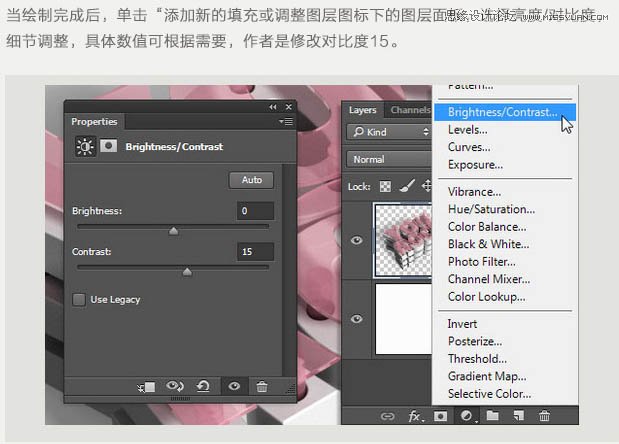Select the white layer thumbnail
Viewport: 619px width, 444px height.
click(403, 319)
